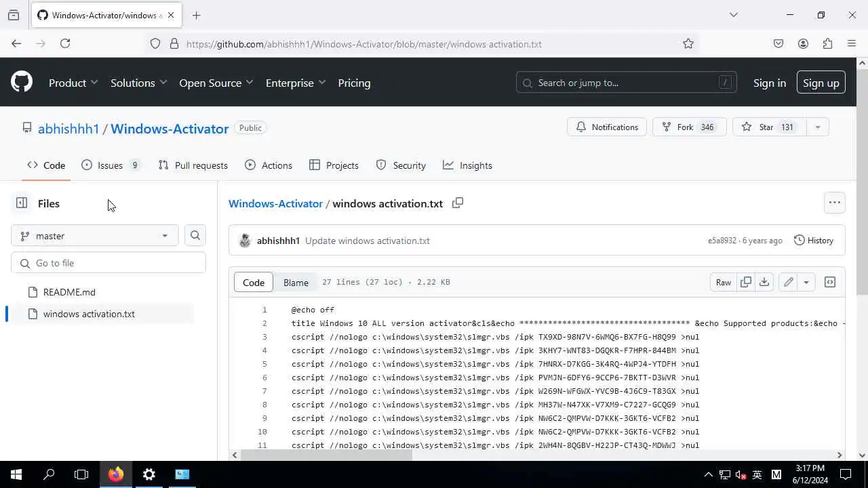Image resolution: width=868 pixels, height=488 pixels.
Task: Open Task View on taskbar
Action: tap(81, 474)
